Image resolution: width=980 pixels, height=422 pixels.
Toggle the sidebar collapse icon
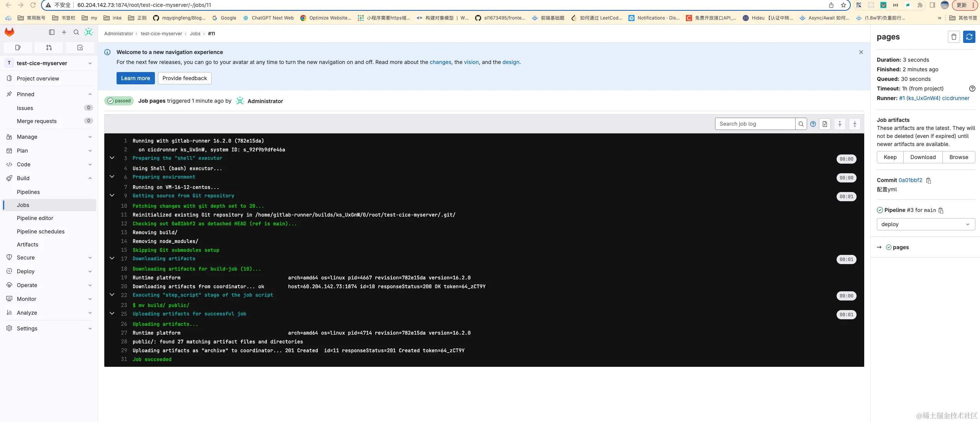click(52, 32)
